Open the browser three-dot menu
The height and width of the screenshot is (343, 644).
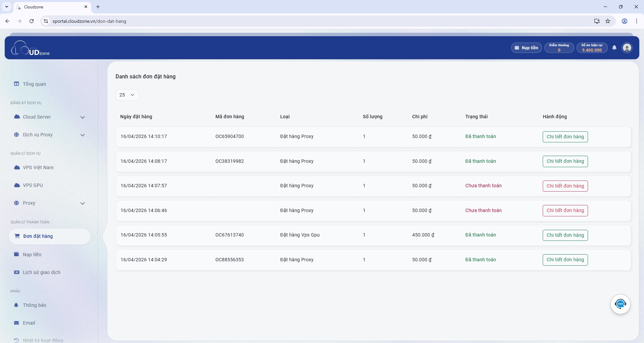point(636,21)
